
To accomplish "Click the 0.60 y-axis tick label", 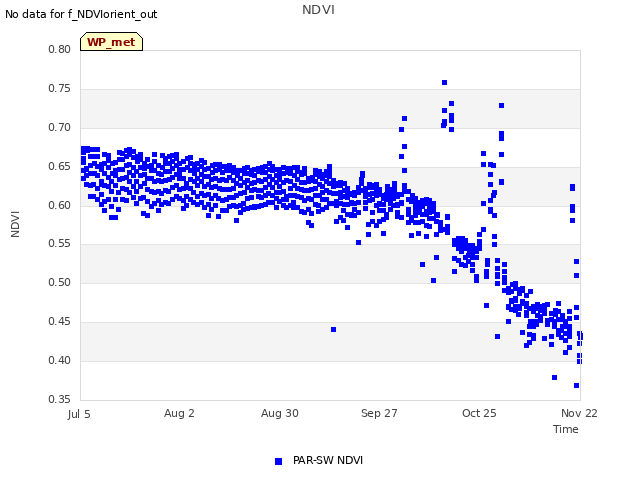I will pos(60,205).
